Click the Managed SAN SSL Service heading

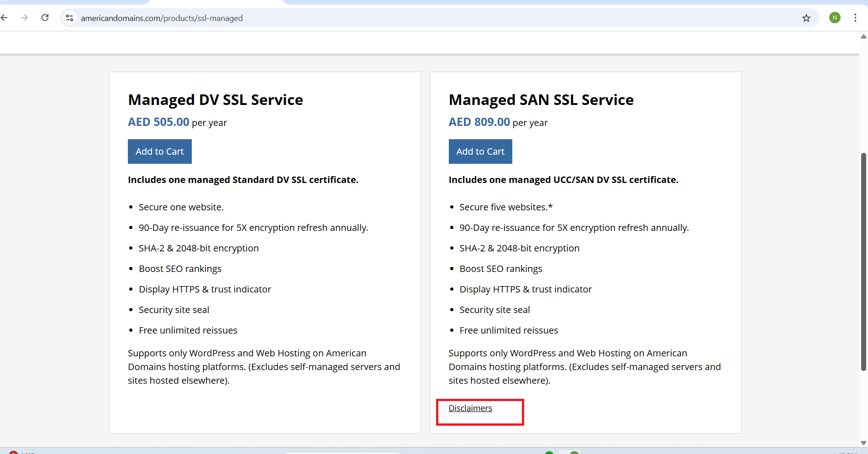541,100
